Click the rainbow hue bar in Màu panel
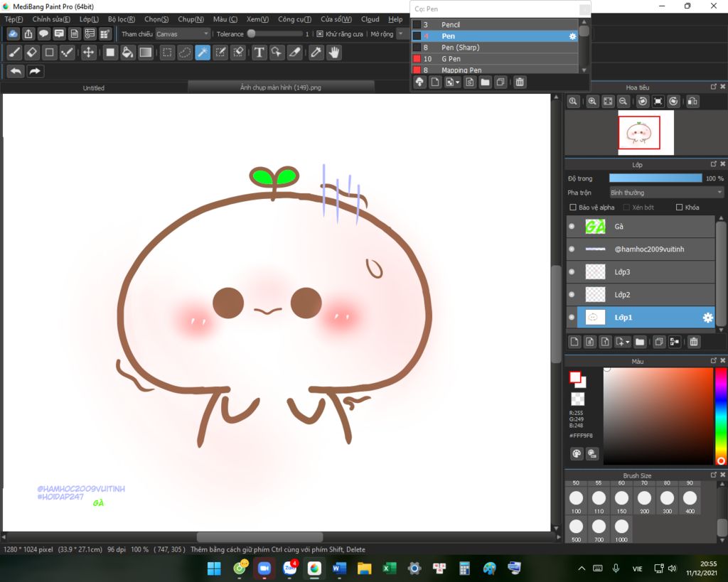The image size is (728, 582). pos(721,416)
